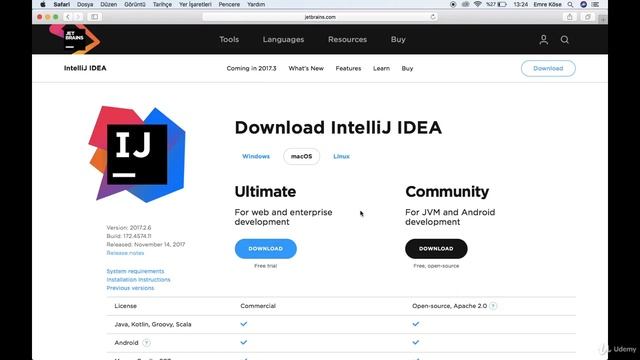
Task: Open the account profile icon
Action: point(544,40)
